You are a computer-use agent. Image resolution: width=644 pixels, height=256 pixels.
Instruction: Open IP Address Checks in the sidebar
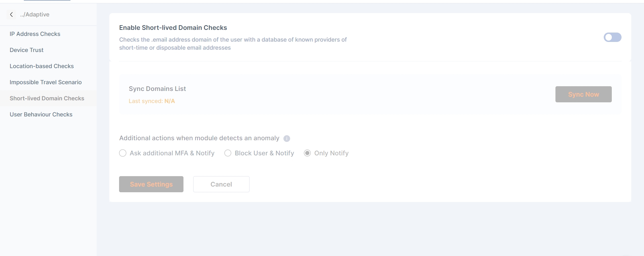click(35, 34)
